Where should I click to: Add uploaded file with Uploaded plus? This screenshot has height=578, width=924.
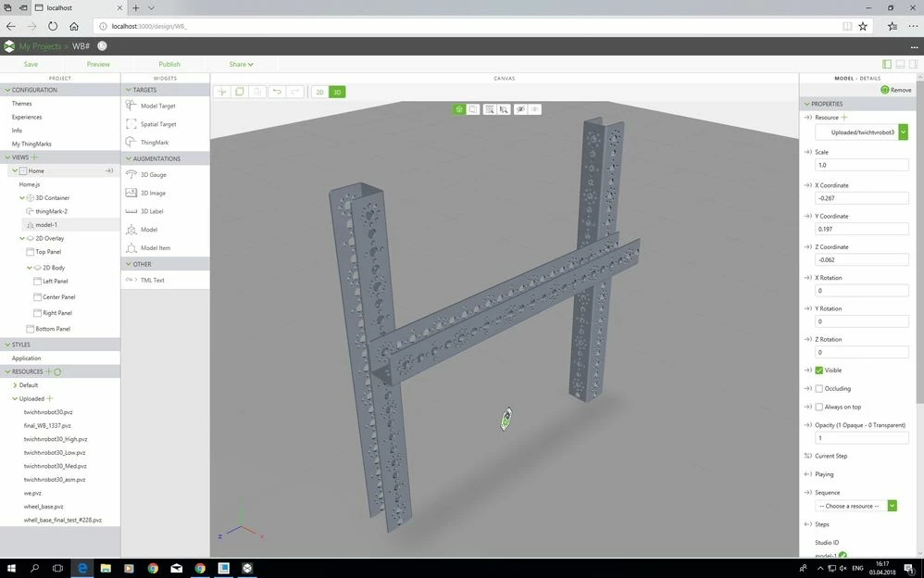pyautogui.click(x=50, y=398)
